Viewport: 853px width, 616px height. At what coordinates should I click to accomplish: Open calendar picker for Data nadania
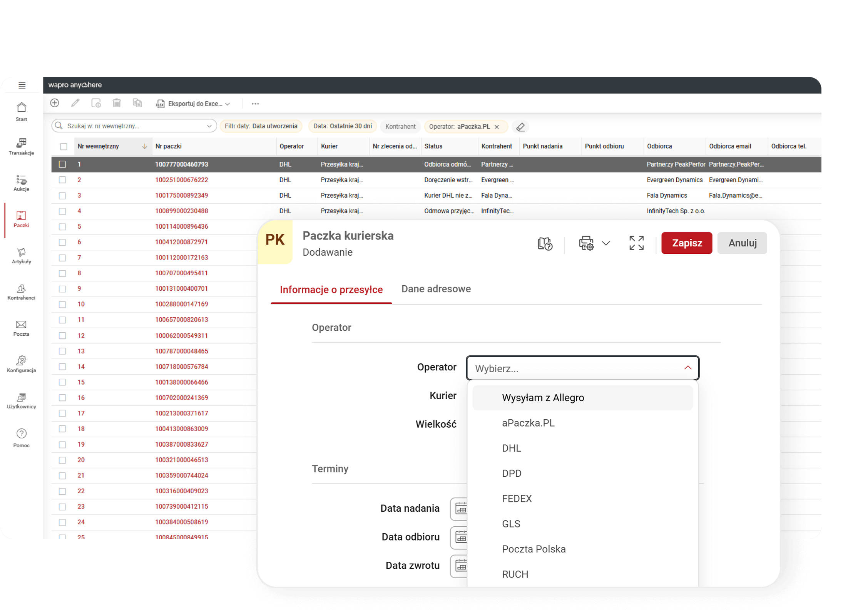point(461,509)
